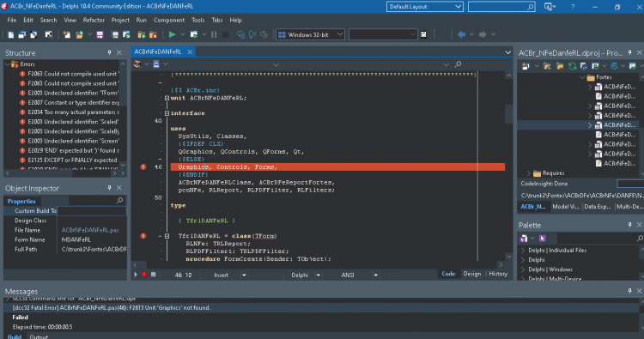The image size is (644, 339).
Task: Switch to the Output tab in Messages
Action: point(39,336)
